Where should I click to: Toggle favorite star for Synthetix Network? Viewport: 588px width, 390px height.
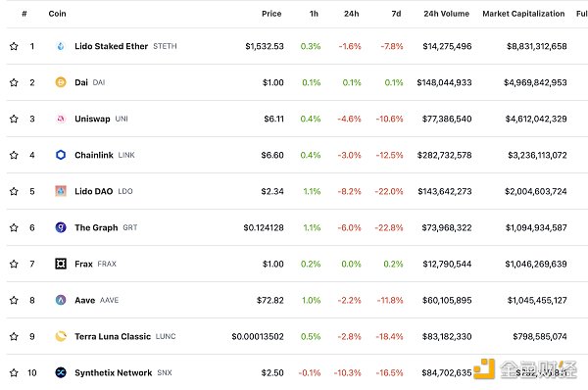click(x=14, y=372)
